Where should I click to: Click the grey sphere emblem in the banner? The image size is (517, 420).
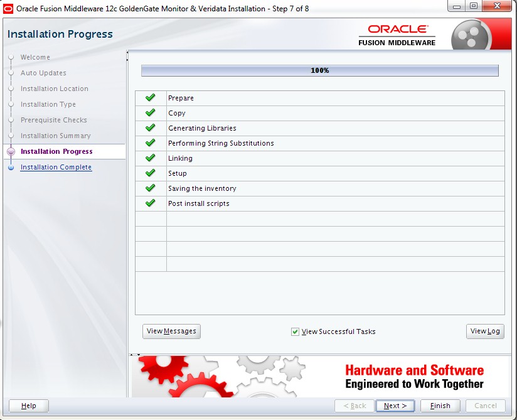coord(471,35)
